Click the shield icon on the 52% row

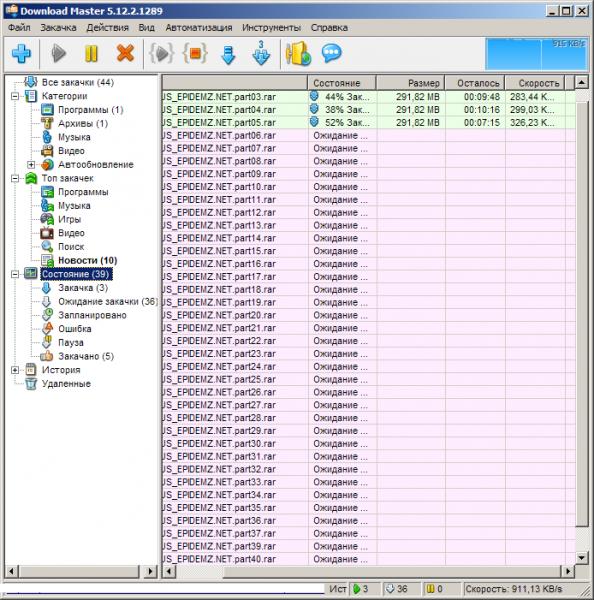pos(314,122)
